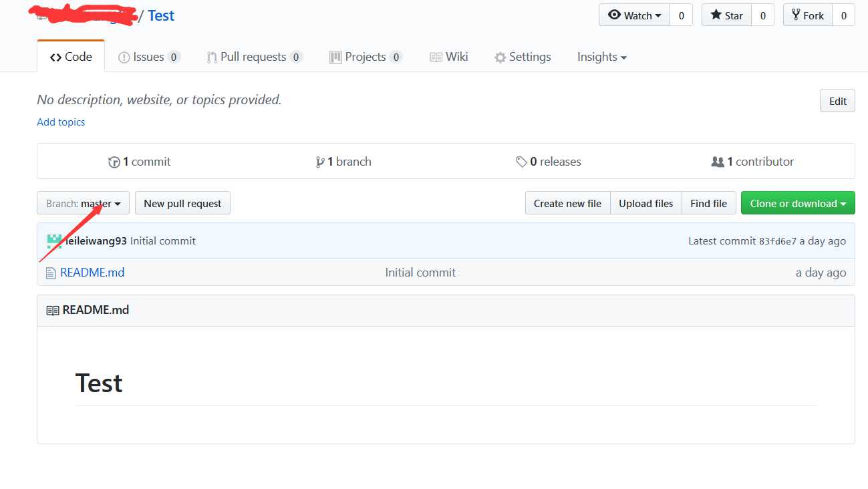Open the commit hash 83fd6e7
This screenshot has width=868, height=489.
tap(777, 241)
